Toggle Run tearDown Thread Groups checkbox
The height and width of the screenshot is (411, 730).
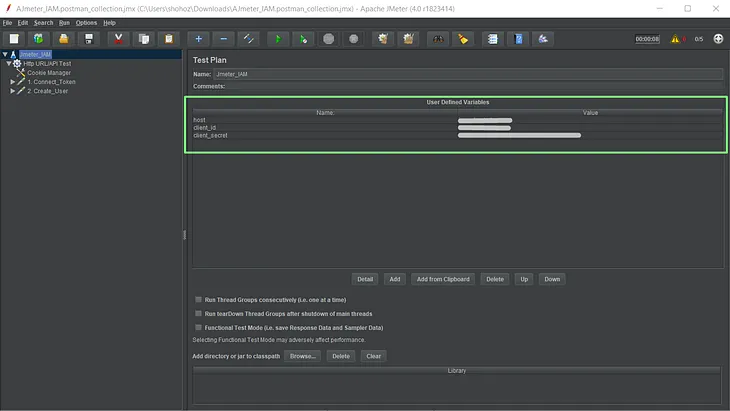198,314
